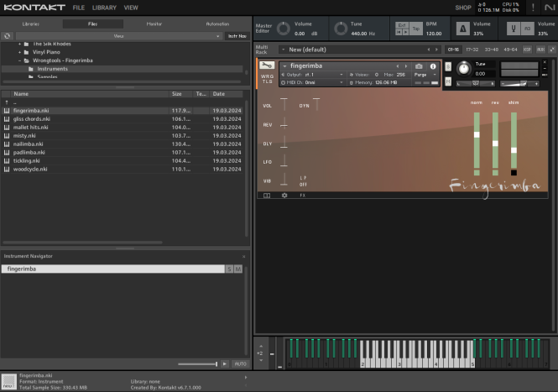Adjust the rev layer volume slider
Image resolution: width=558 pixels, height=392 pixels.
pyautogui.click(x=495, y=144)
